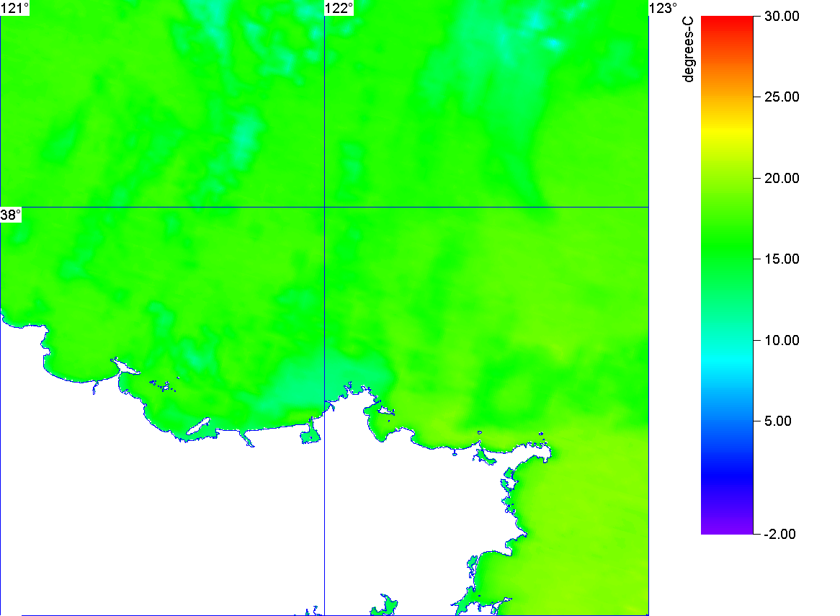
Task: Click the 30.00 value on the color scale
Action: pos(782,16)
